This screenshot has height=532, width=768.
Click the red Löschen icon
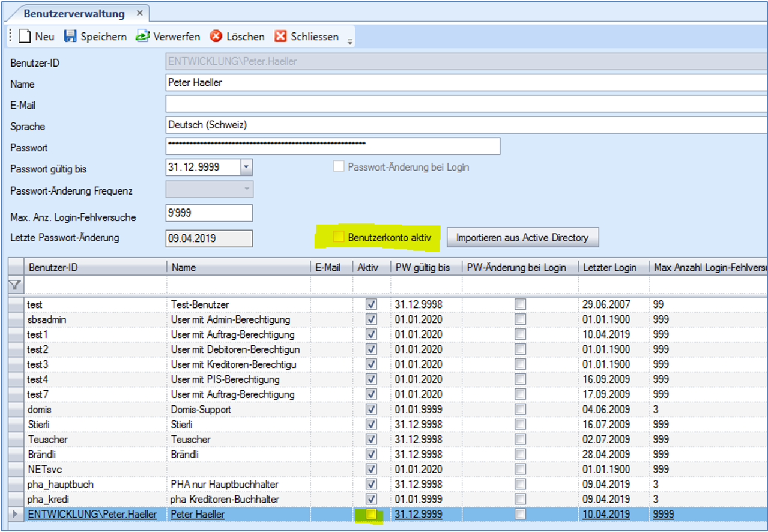pyautogui.click(x=216, y=37)
